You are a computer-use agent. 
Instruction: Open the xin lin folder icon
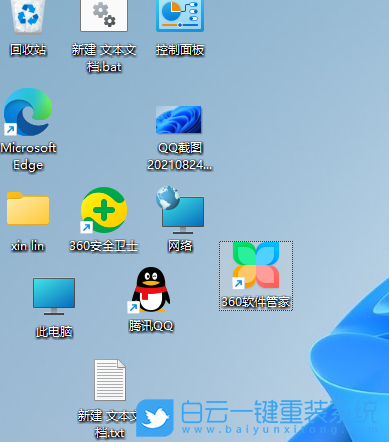coord(28,208)
